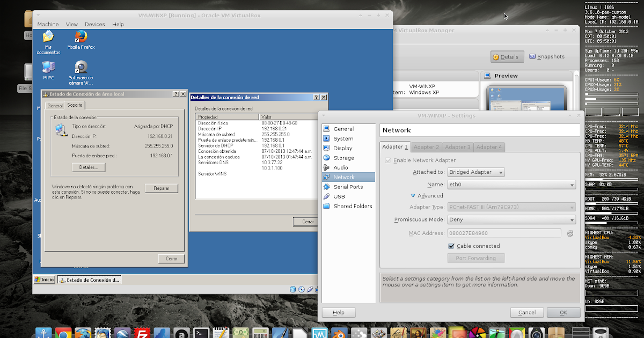Select the Storage settings icon
The height and width of the screenshot is (338, 644).
pos(326,158)
